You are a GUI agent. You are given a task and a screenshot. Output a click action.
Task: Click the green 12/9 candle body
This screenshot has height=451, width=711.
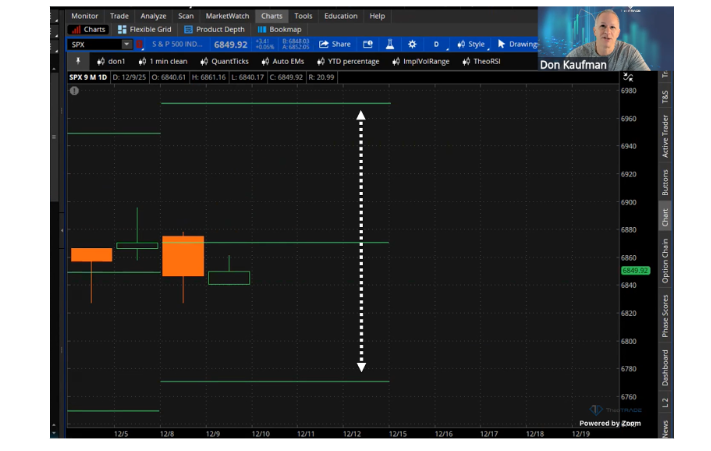(x=229, y=278)
